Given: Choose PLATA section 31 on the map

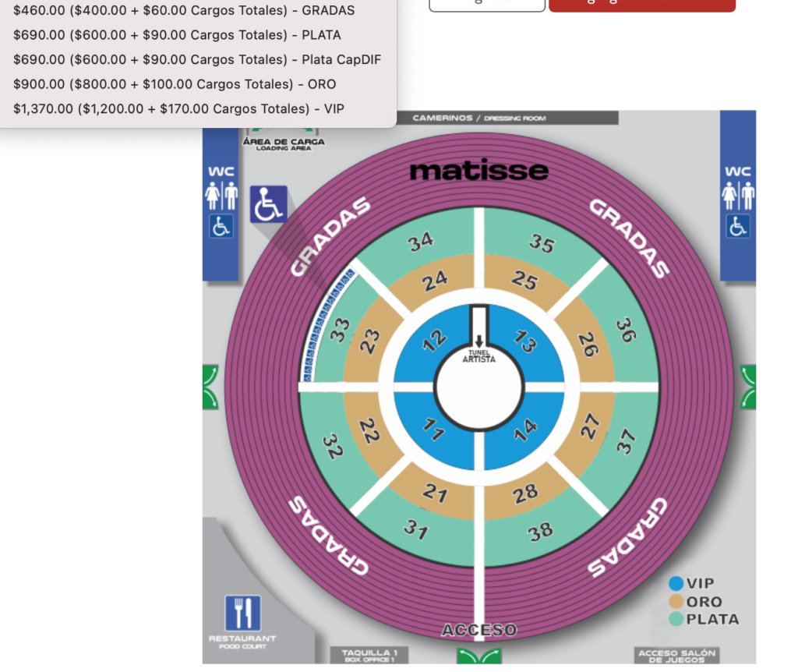Looking at the screenshot, I should [x=416, y=529].
